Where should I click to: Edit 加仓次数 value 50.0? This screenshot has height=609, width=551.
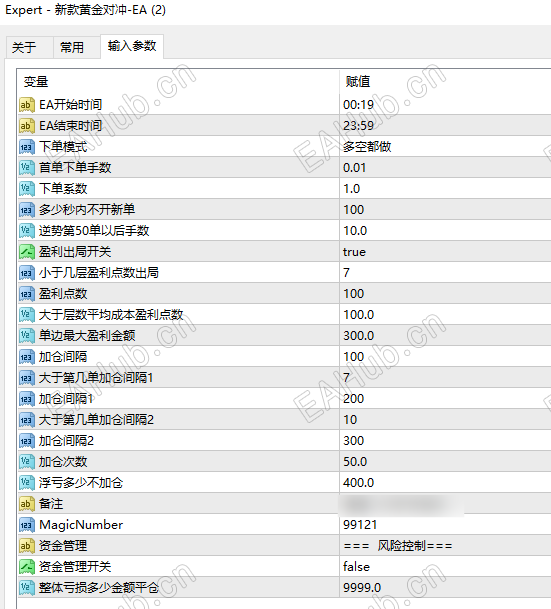coord(355,461)
